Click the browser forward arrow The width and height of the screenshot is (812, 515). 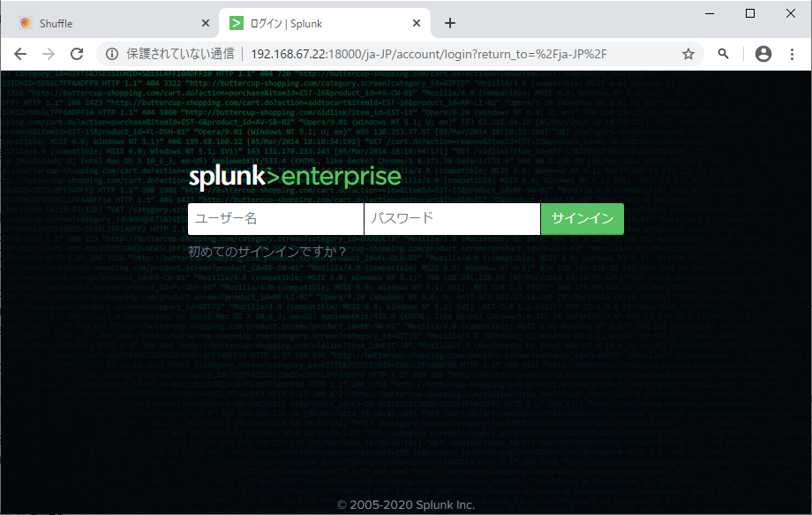coord(49,54)
